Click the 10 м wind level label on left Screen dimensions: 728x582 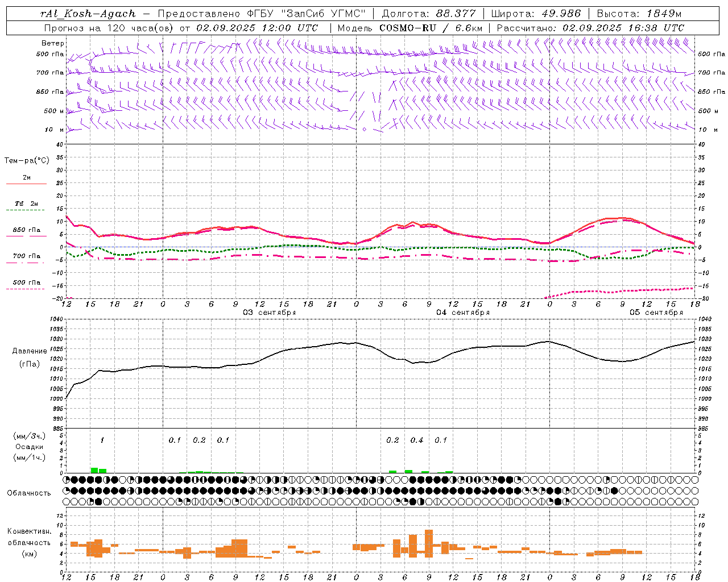point(55,130)
